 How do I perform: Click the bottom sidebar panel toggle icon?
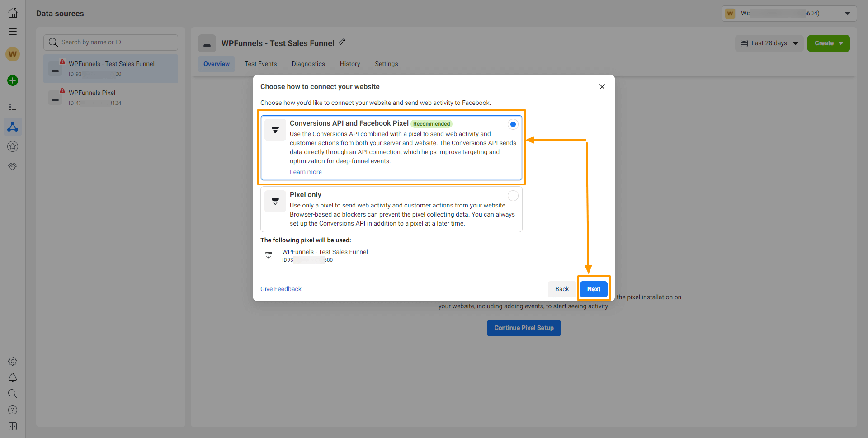coord(13,426)
